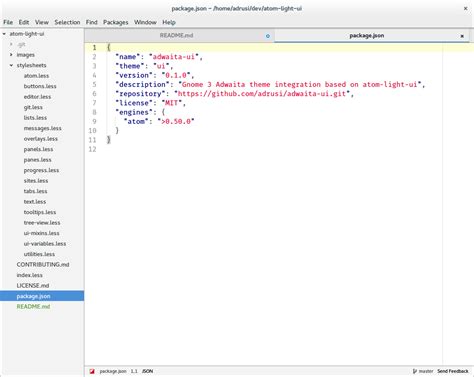Open panes.less file

pyautogui.click(x=38, y=160)
